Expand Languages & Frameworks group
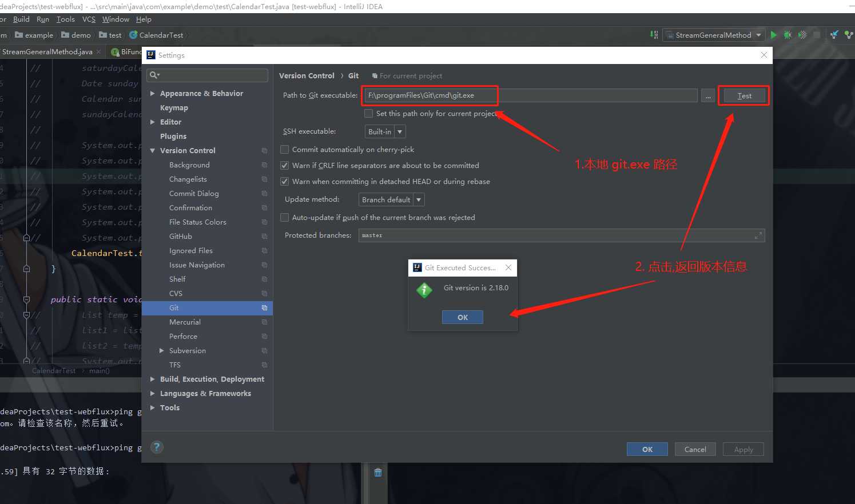 153,393
